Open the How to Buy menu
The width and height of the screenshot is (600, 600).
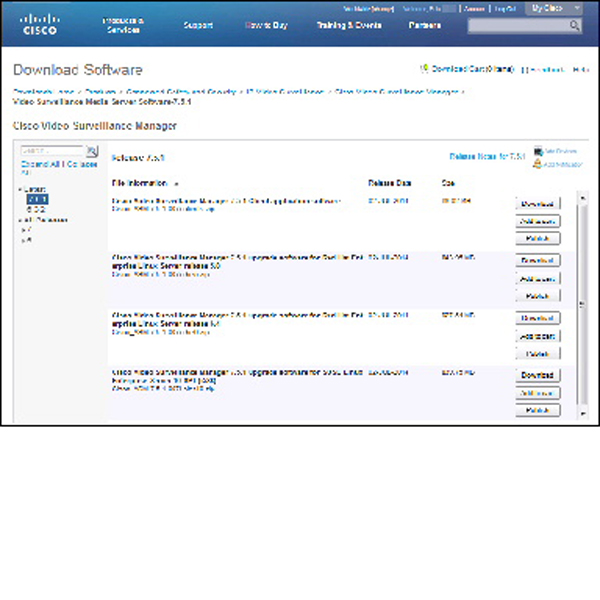click(x=266, y=25)
